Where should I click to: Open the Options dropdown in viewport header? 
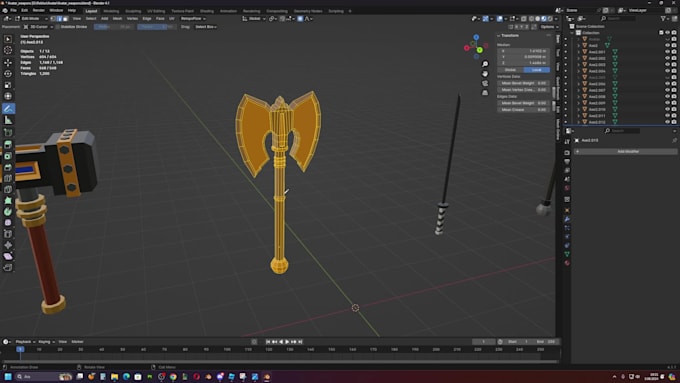pyautogui.click(x=549, y=27)
